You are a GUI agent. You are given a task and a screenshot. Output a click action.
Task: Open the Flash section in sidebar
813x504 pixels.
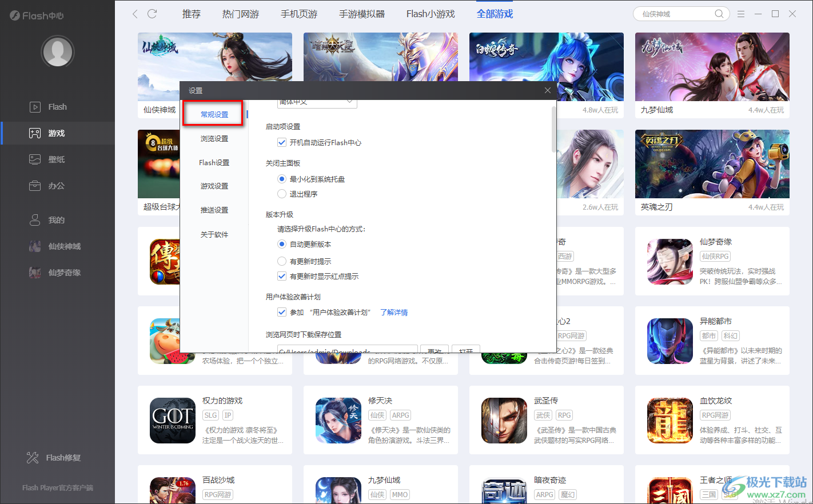[x=57, y=107]
